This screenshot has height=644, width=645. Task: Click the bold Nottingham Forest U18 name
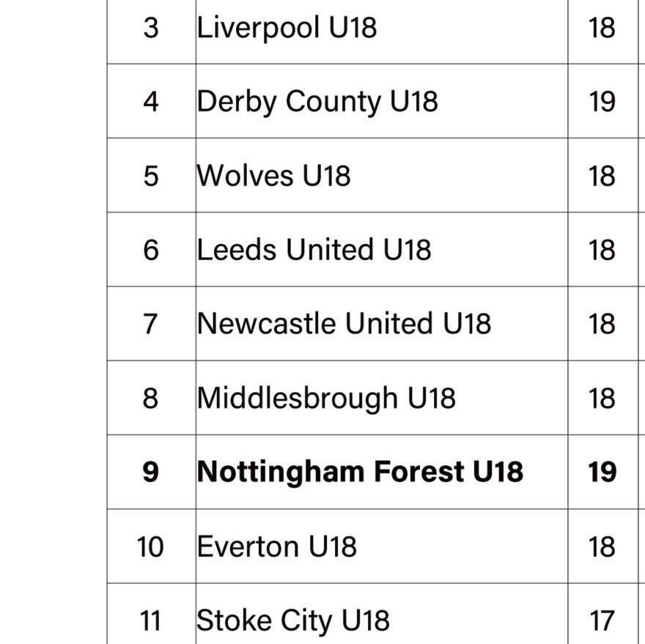(360, 472)
